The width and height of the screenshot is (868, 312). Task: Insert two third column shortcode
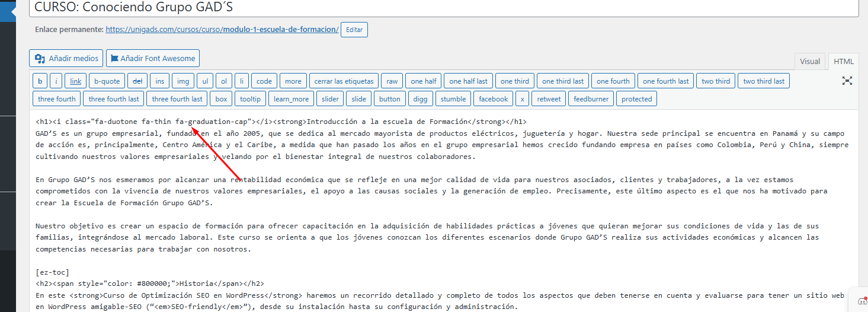(x=716, y=81)
